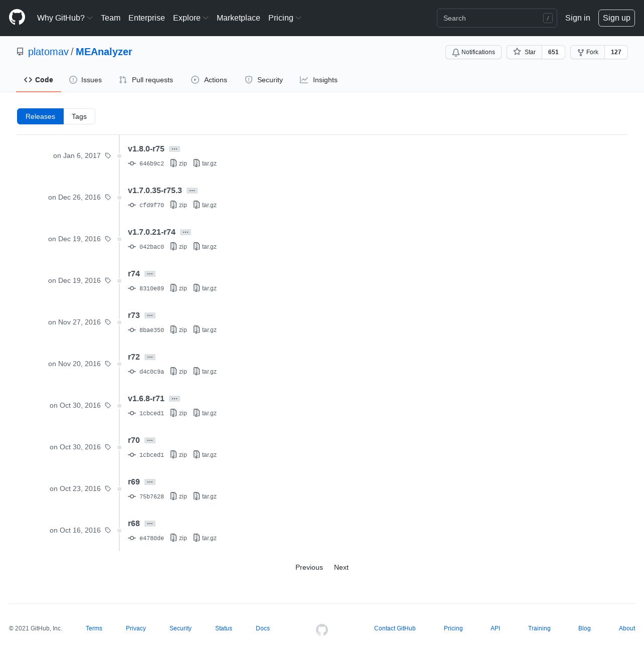The image size is (644, 661).
Task: Click the commit icon next to 8bae350
Action: 132,330
